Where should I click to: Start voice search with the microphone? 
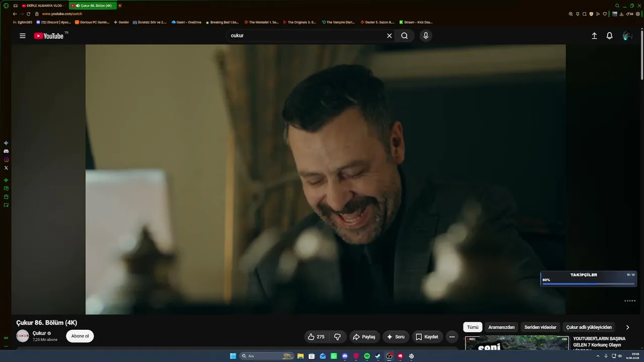[x=426, y=36]
